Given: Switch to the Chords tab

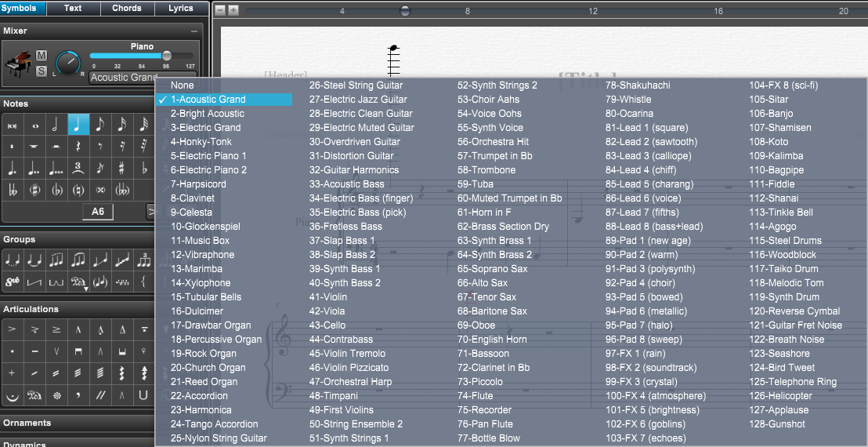Looking at the screenshot, I should (x=127, y=9).
